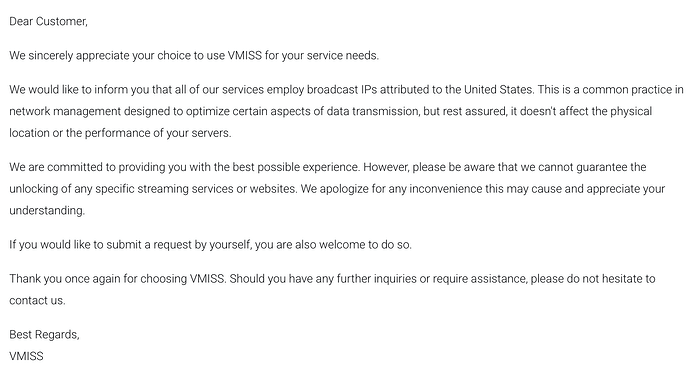Click the phrase 'best possible experience'

coord(295,167)
